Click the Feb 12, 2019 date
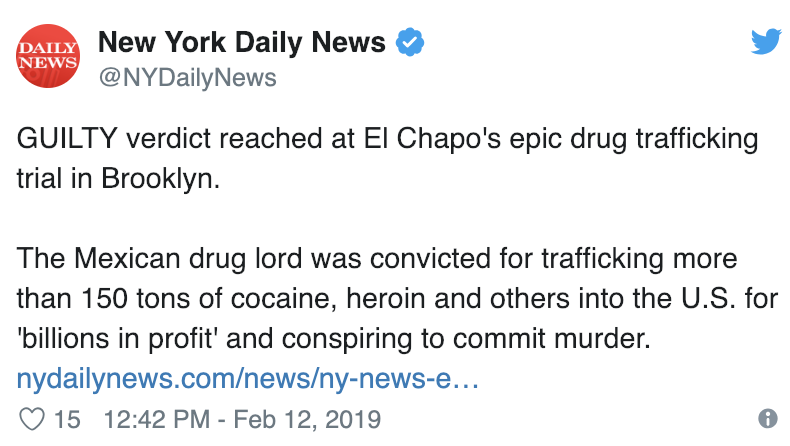This screenshot has height=446, width=790. point(307,419)
